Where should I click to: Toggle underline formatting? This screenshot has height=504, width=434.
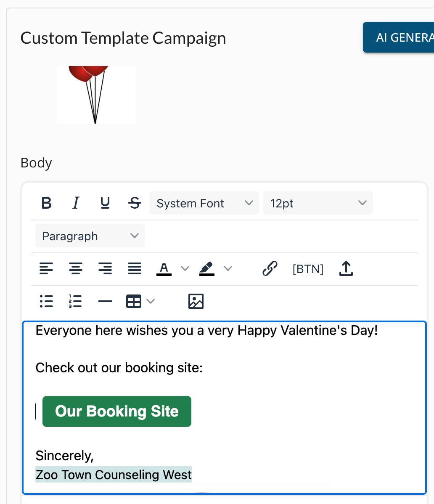point(105,203)
